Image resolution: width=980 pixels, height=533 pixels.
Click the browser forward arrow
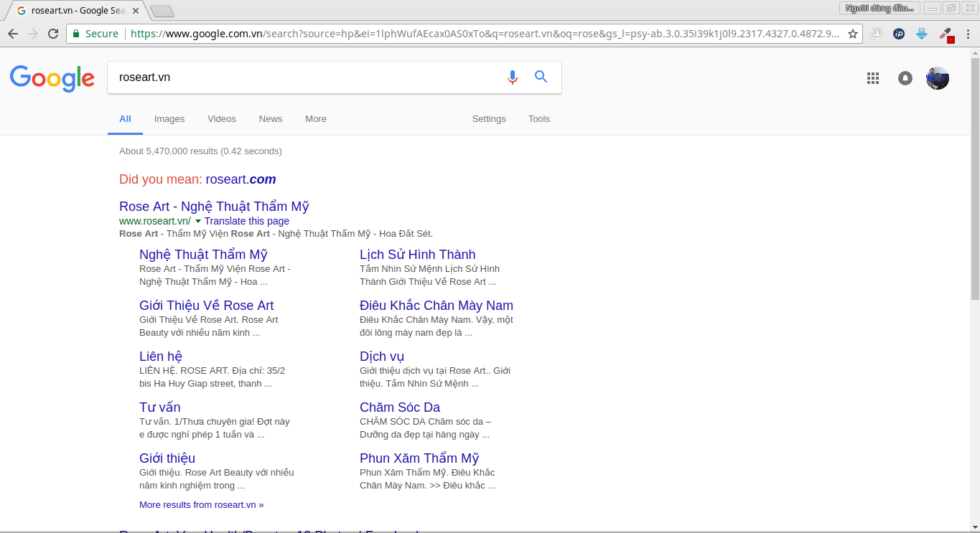point(33,34)
